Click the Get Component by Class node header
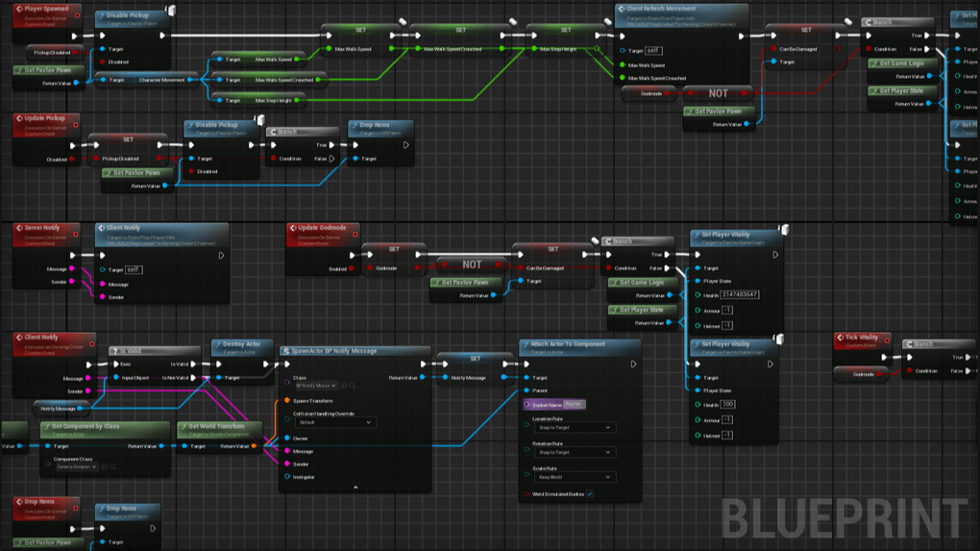The width and height of the screenshot is (980, 551). tap(105, 428)
